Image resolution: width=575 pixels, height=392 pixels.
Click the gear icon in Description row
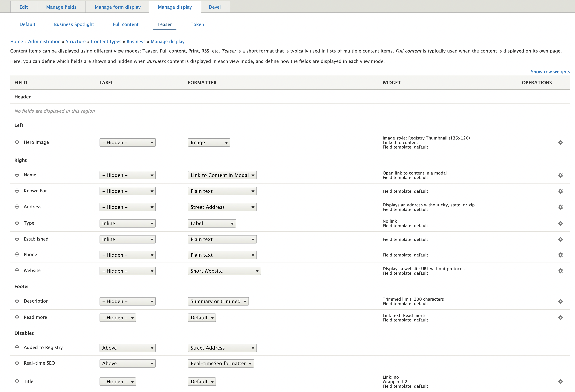(x=560, y=302)
